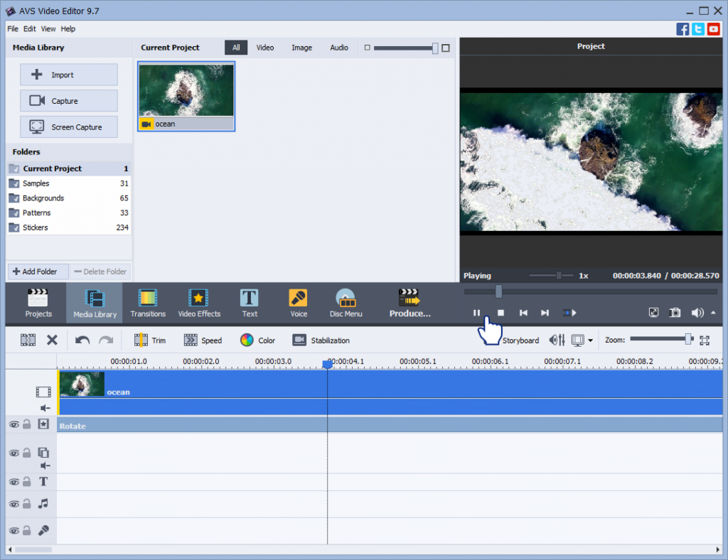Expand the volume control arrow in preview
The image size is (728, 560).
[713, 313]
